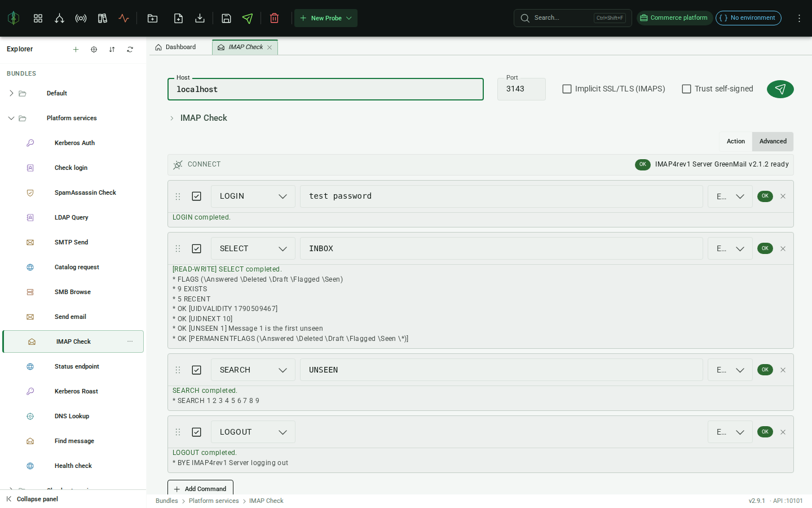Toggle Implicit SSL/TLS (IMAPS) checkbox
Screen dimensions: 812x508
point(567,89)
